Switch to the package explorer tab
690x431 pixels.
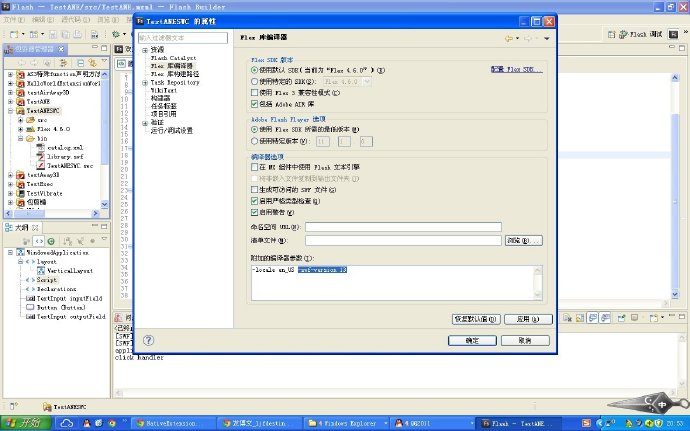click(35, 49)
